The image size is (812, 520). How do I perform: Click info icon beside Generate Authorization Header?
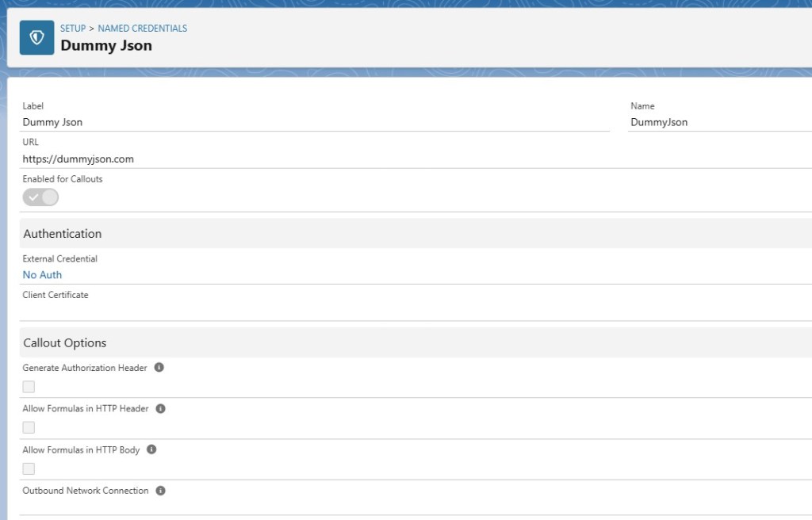(x=159, y=368)
